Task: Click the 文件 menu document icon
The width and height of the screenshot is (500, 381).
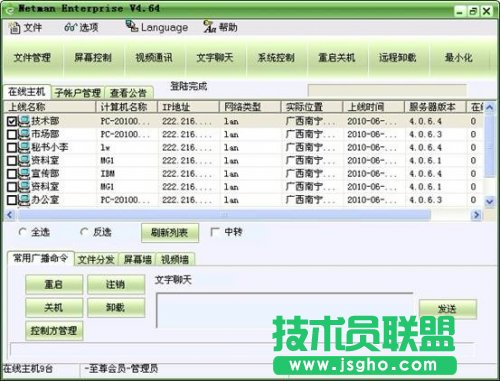Action: tap(14, 28)
